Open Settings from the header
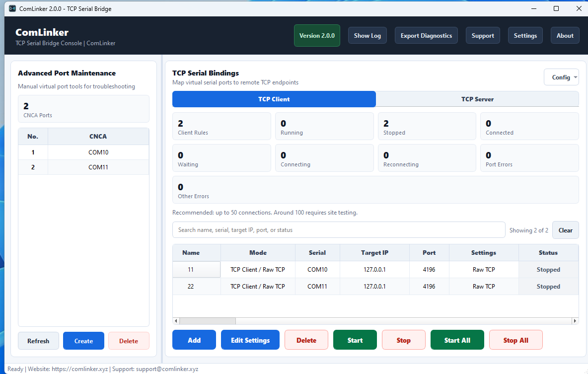 [x=525, y=36]
